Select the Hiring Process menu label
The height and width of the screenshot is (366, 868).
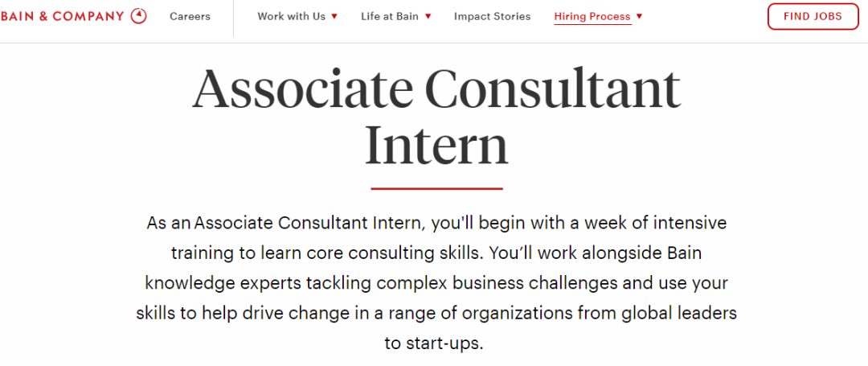(592, 17)
